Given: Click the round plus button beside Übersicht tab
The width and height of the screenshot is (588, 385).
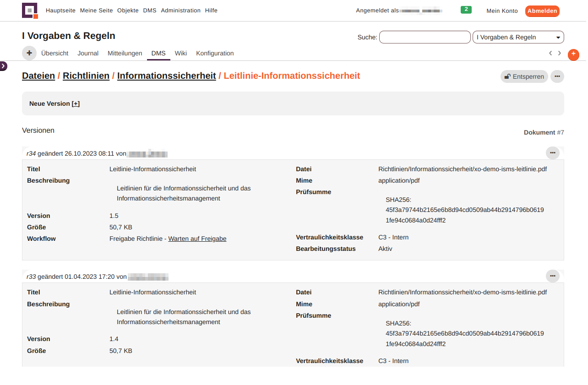Looking at the screenshot, I should pyautogui.click(x=29, y=53).
